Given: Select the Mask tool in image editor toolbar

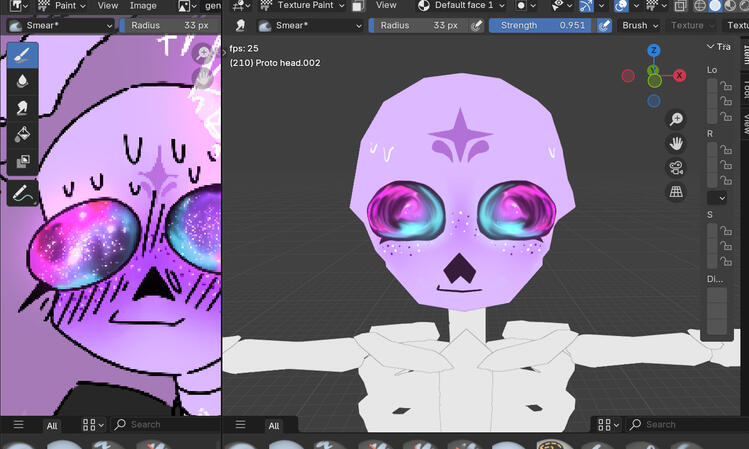Looking at the screenshot, I should coord(22,161).
